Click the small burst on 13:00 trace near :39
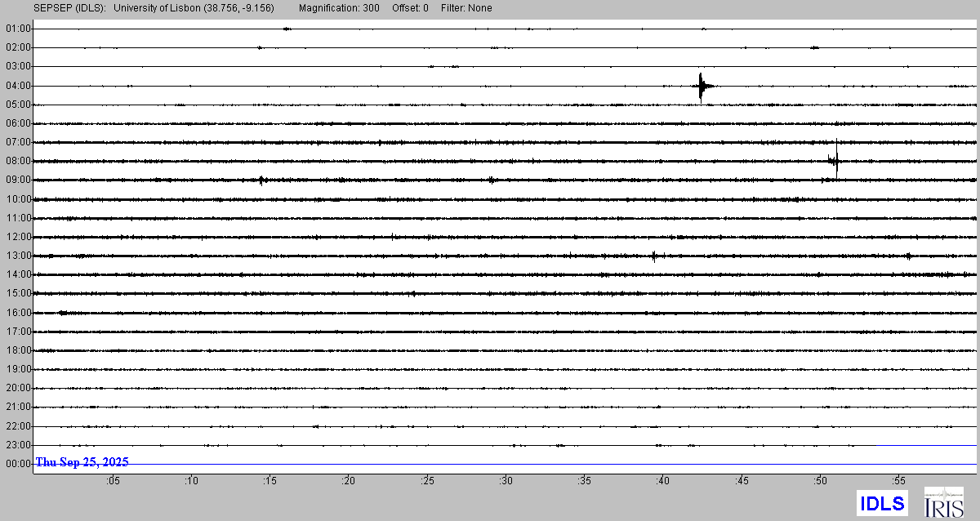This screenshot has height=521, width=980. click(654, 256)
